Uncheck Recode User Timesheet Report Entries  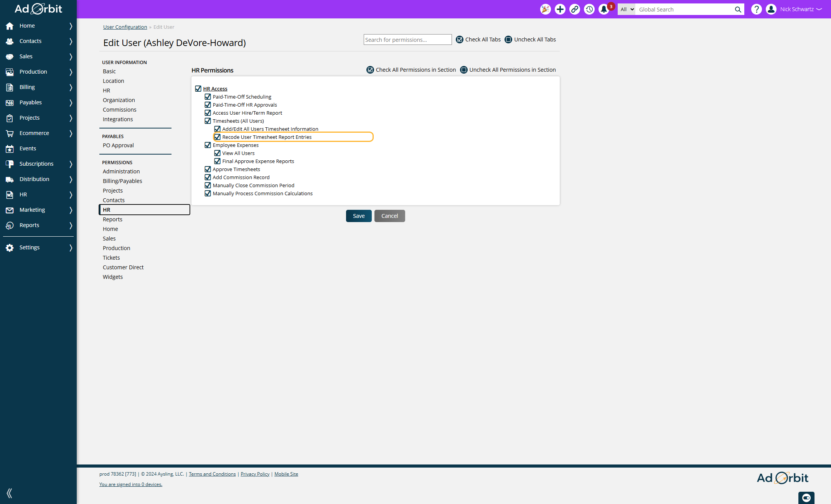point(217,137)
